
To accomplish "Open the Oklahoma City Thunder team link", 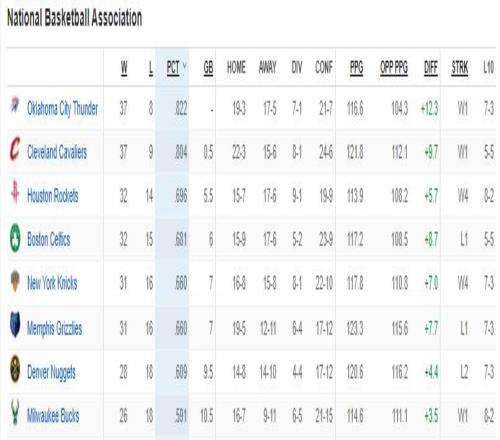I will (62, 109).
